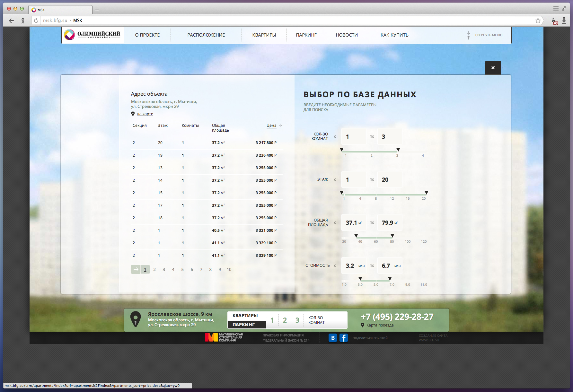573x392 pixels.
Task: Click the price 'from' field showing 3.2
Action: click(x=354, y=266)
